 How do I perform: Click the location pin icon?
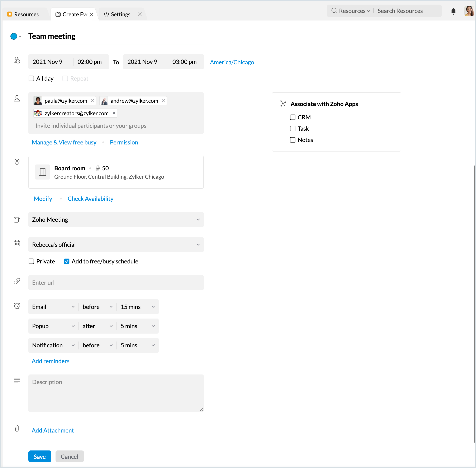pyautogui.click(x=17, y=162)
